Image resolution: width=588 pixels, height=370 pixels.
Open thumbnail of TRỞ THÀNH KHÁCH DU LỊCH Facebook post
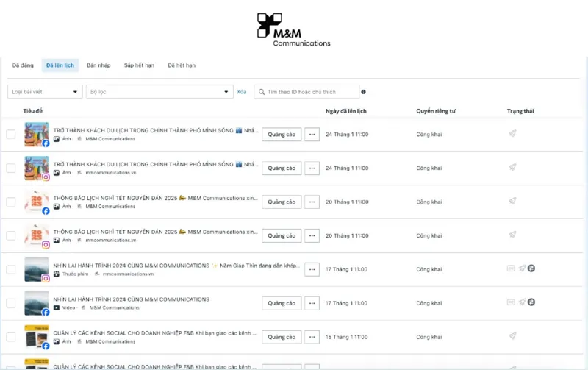36,135
